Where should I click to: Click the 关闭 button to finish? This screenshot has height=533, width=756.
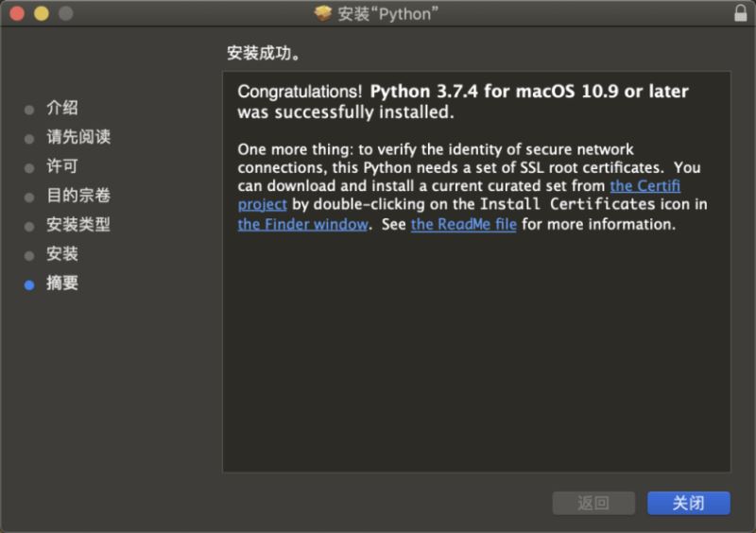(689, 503)
